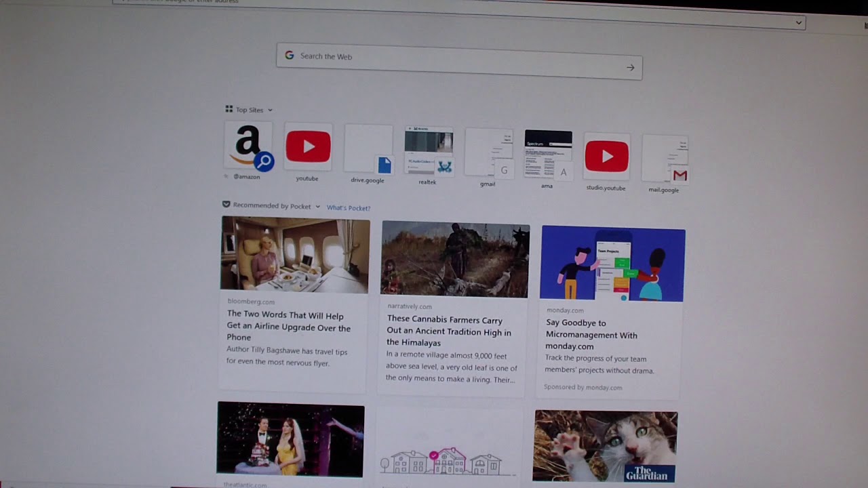
Task: Open the narratively cannabis farmers article image
Action: (455, 260)
